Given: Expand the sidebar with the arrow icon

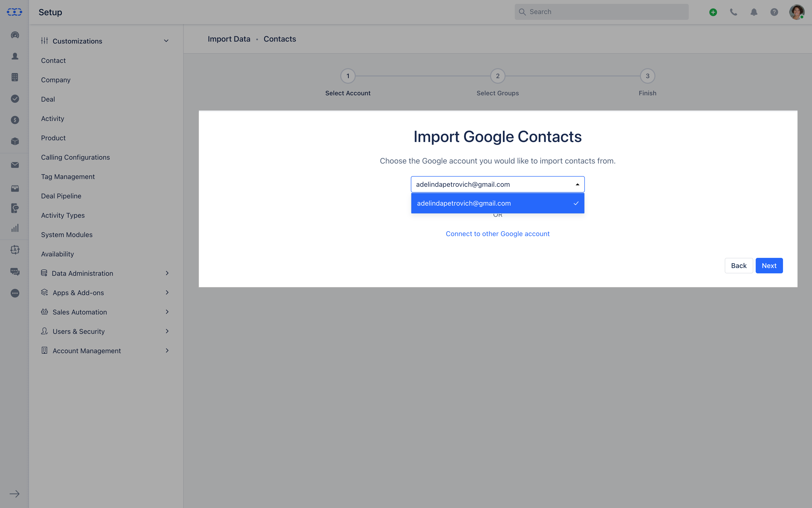Looking at the screenshot, I should click(x=14, y=494).
